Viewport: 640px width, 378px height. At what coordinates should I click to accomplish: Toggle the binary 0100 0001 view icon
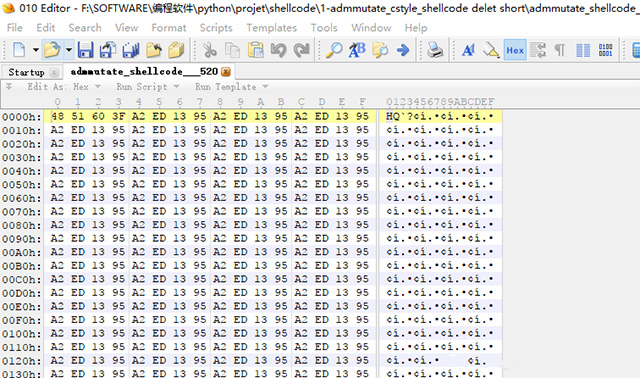[x=605, y=50]
